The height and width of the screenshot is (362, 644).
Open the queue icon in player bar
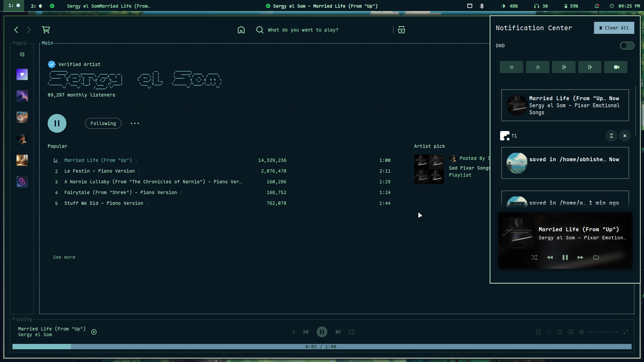coord(560,332)
